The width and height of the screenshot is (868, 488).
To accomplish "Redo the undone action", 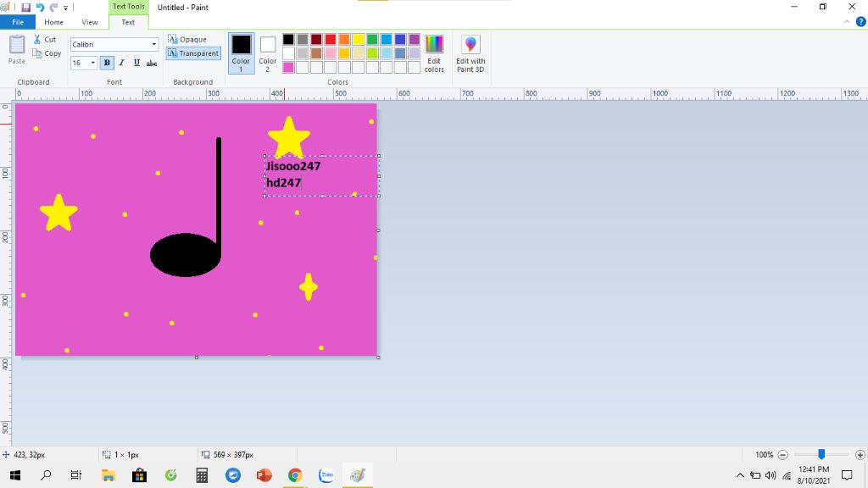I will click(53, 7).
